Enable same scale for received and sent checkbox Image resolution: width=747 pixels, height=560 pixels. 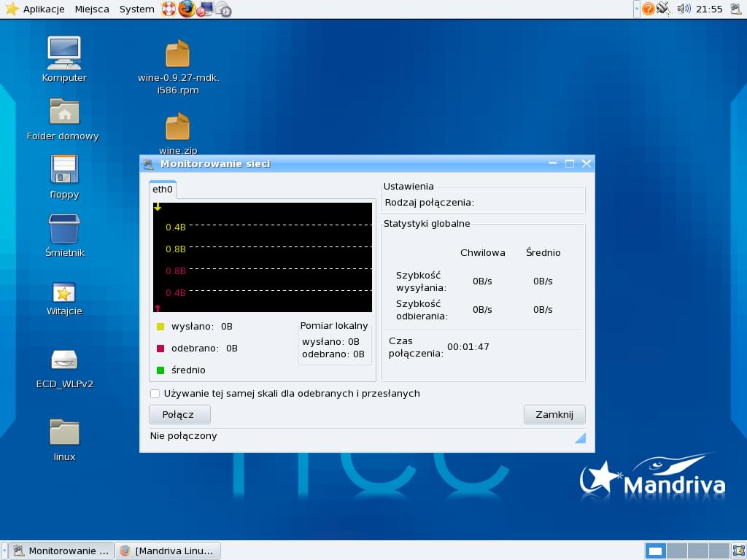point(155,394)
